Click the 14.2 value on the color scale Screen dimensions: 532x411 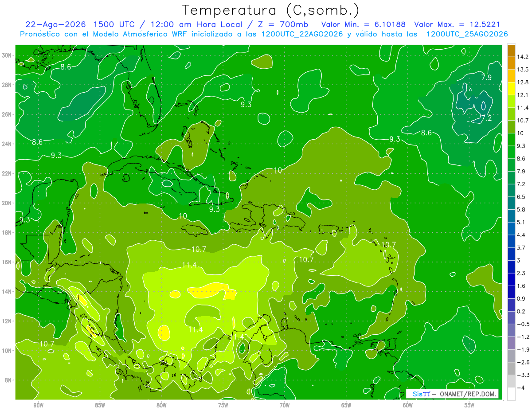pyautogui.click(x=523, y=57)
